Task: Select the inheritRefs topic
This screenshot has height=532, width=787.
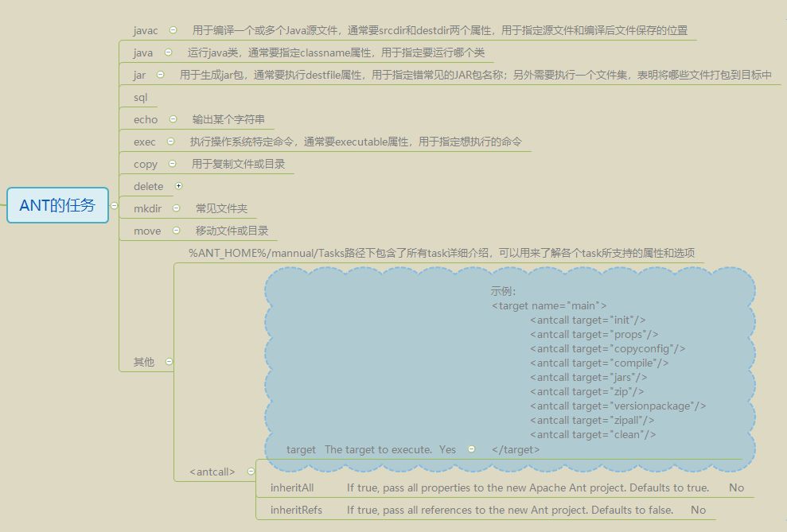Action: pyautogui.click(x=296, y=510)
